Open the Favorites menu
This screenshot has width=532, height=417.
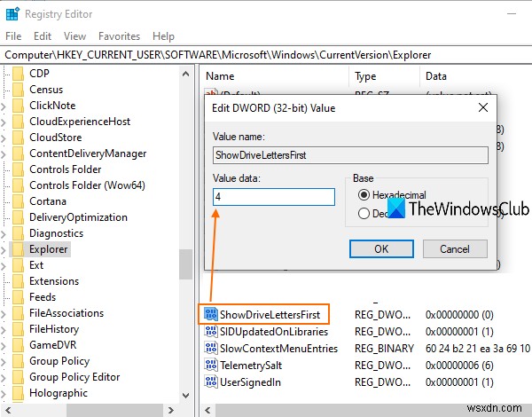119,36
